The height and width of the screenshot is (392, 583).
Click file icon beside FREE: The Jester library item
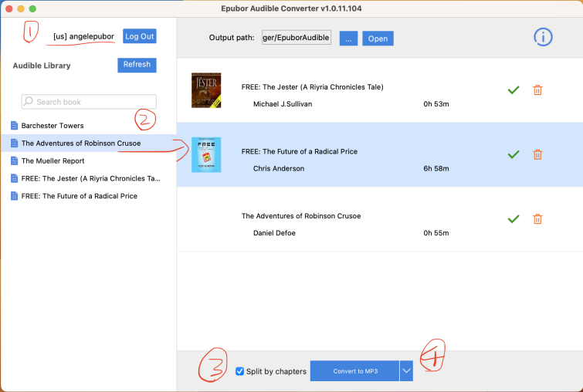pos(14,178)
